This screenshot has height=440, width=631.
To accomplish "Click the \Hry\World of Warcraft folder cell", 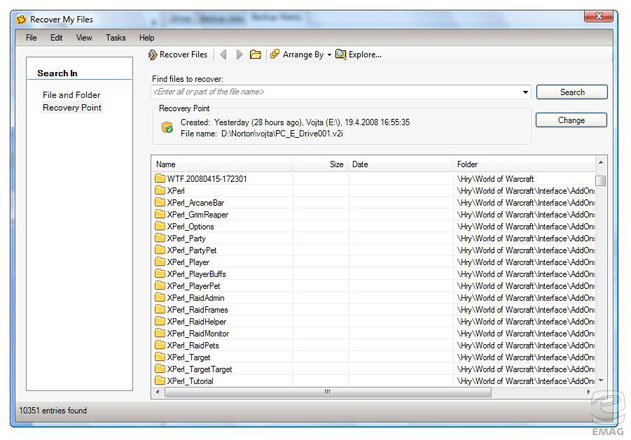I will [x=495, y=179].
